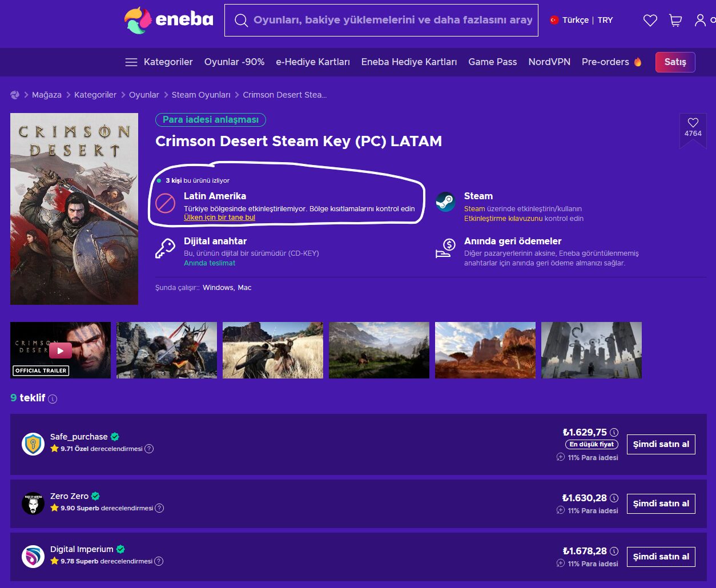
Task: Open the grey stone pillars screenshot
Action: pos(592,350)
